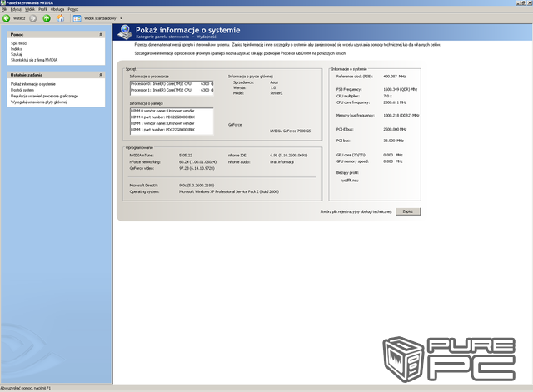Click the motherboard model StrikerE text
This screenshot has width=533, height=392.
coord(276,93)
